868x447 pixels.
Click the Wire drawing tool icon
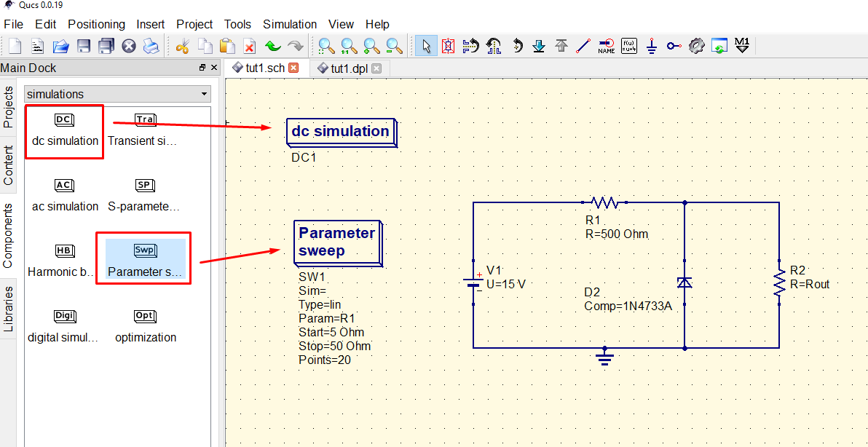click(x=583, y=46)
